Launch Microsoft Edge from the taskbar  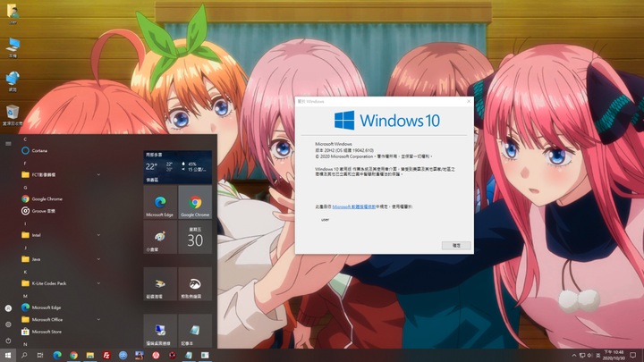click(57, 355)
